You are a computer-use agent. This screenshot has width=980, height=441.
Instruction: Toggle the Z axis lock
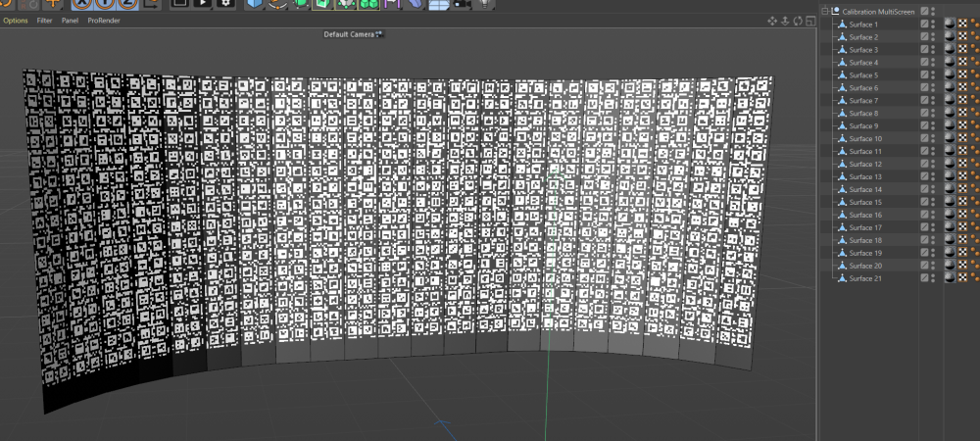(x=127, y=3)
